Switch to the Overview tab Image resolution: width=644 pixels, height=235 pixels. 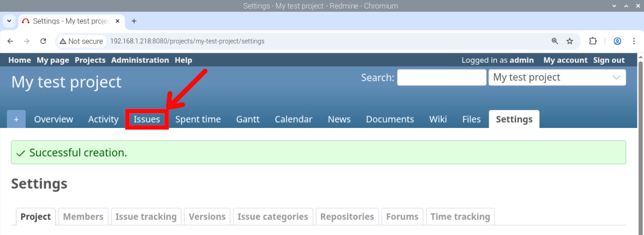[53, 119]
